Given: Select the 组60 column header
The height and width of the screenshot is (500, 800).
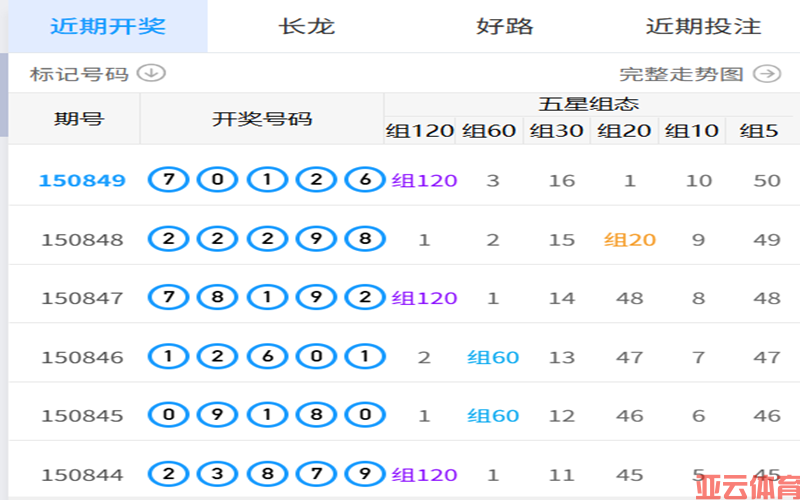Looking at the screenshot, I should [489, 131].
